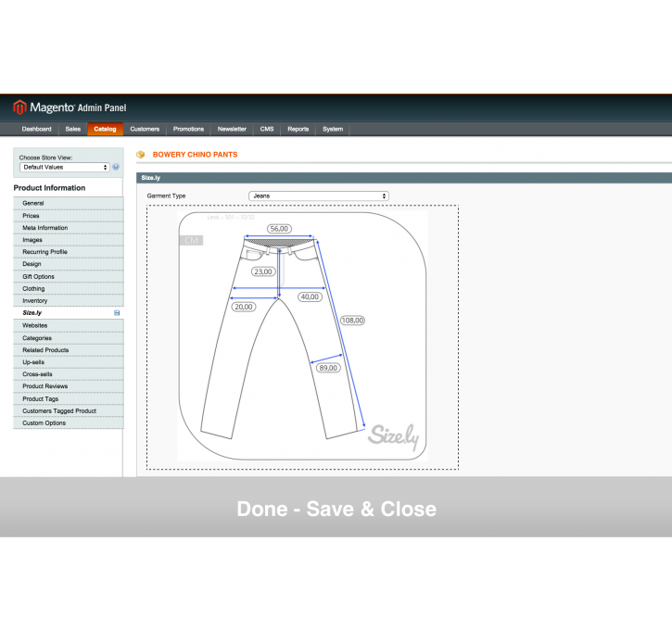Click the 23,00 rise measurement field

(263, 271)
